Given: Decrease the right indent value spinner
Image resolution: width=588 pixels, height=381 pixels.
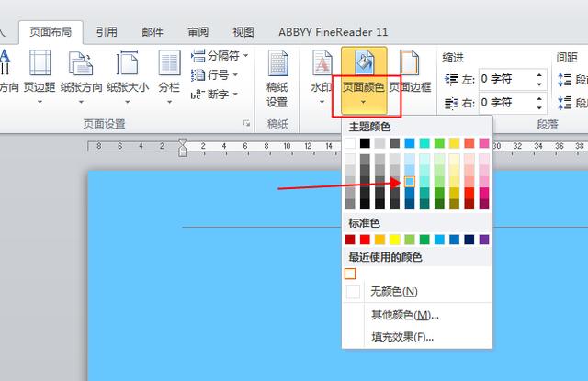Looking at the screenshot, I should coord(539,107).
